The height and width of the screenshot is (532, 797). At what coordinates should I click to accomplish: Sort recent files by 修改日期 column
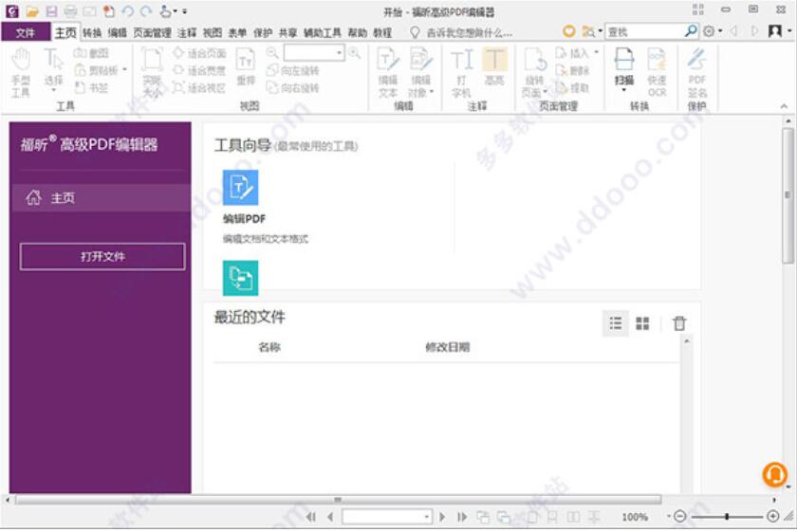[447, 347]
